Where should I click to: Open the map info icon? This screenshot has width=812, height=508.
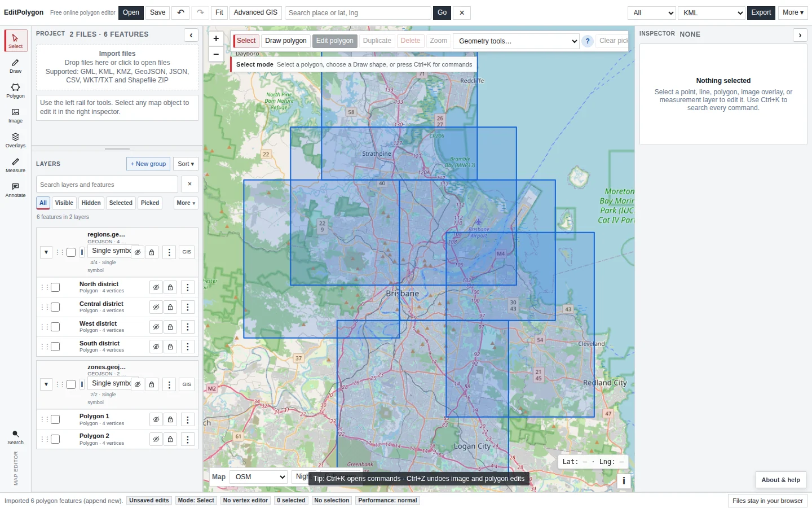click(x=624, y=481)
